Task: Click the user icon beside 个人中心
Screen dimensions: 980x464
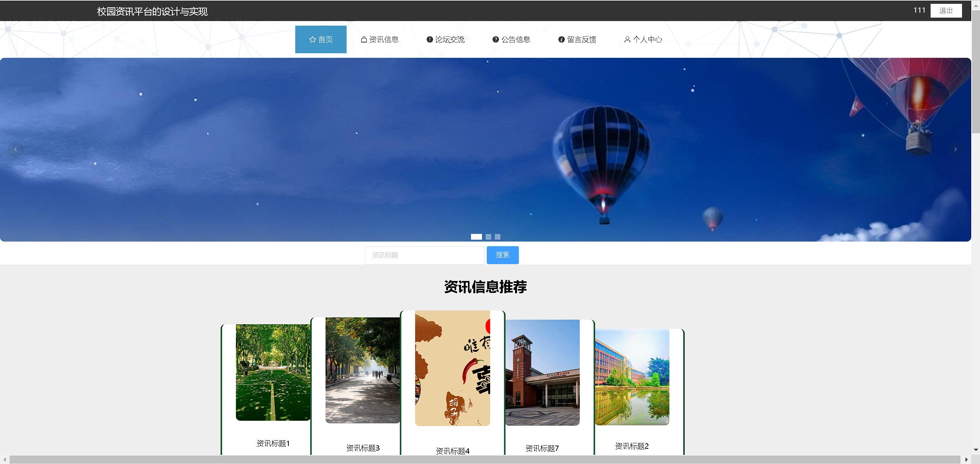Action: [x=627, y=39]
